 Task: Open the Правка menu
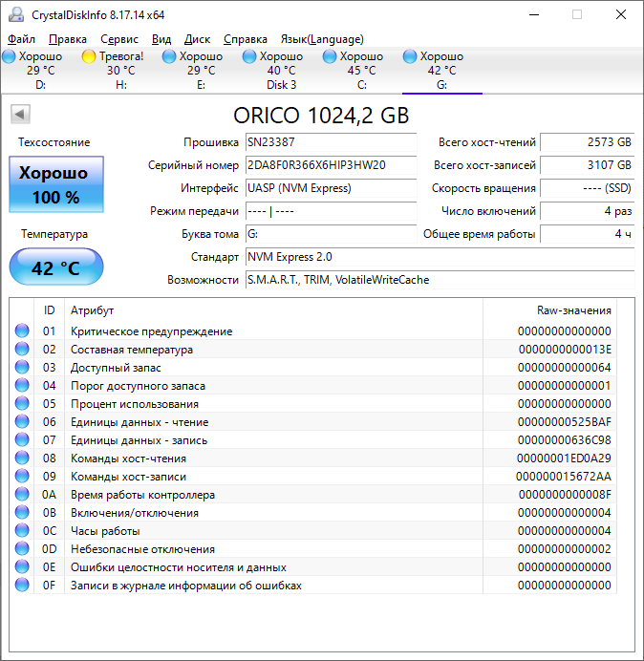coord(68,39)
